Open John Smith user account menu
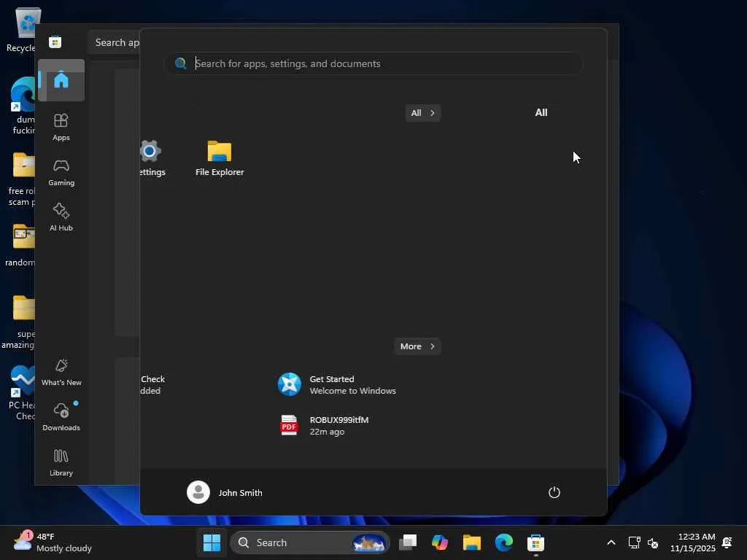 click(225, 492)
